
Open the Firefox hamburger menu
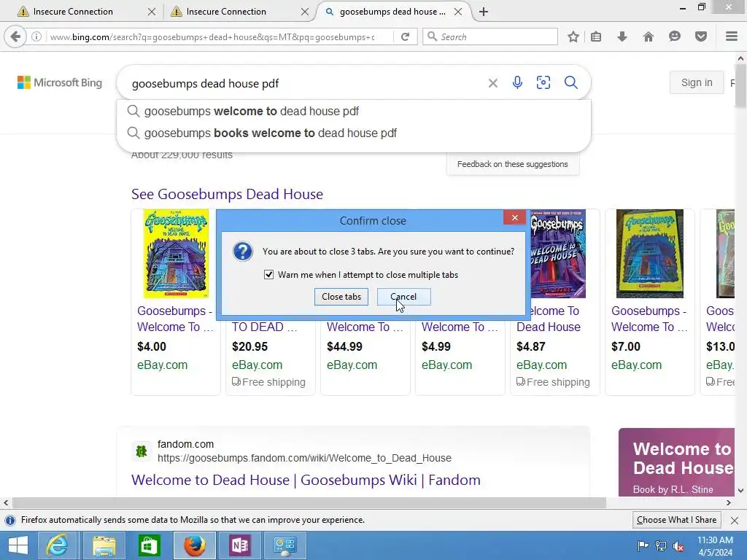[x=732, y=36]
